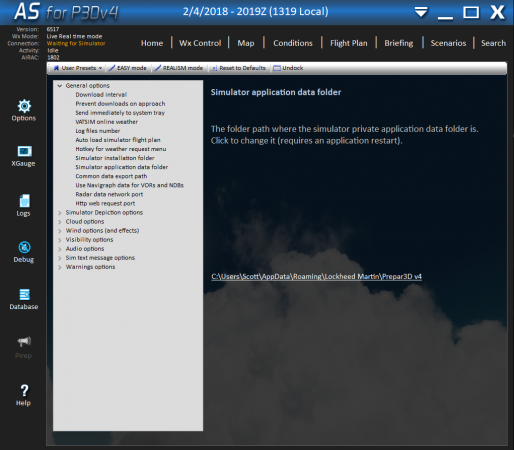The height and width of the screenshot is (450, 514).
Task: Collapse the General options tree node
Action: pos(60,86)
